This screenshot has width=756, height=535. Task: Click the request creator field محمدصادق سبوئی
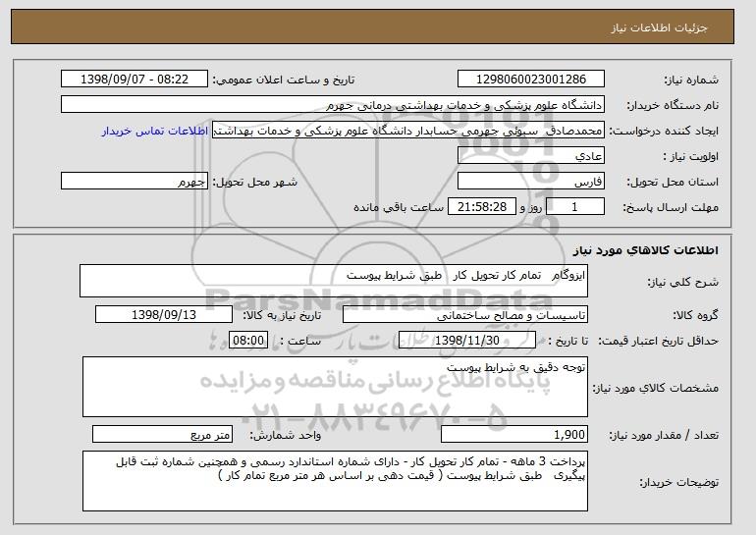pos(408,131)
